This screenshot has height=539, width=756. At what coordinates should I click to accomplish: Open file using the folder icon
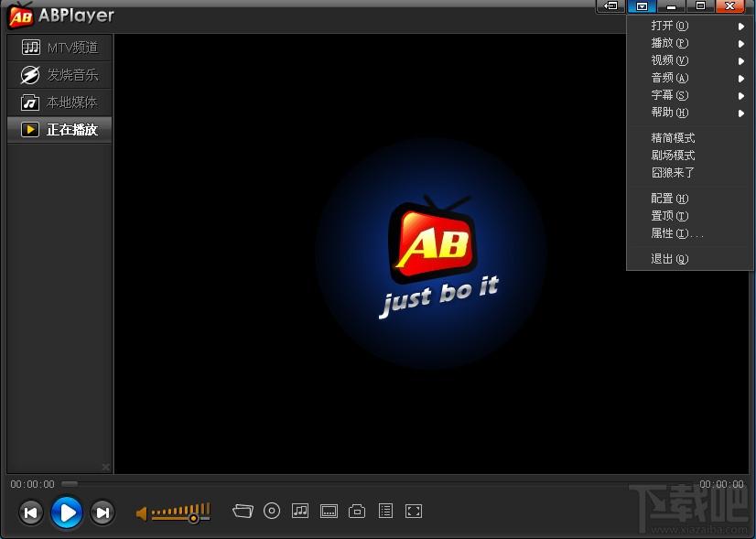tap(243, 511)
